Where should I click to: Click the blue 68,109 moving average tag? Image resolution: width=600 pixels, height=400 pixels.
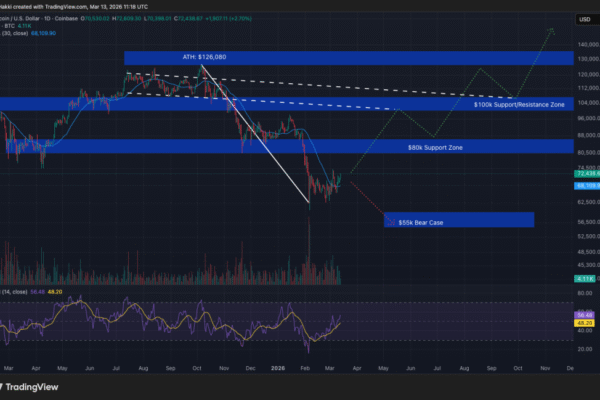584,185
